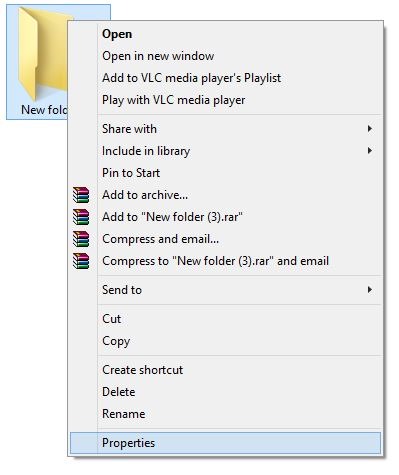
Task: Expand the Include in library submenu arrow
Action: pos(369,151)
